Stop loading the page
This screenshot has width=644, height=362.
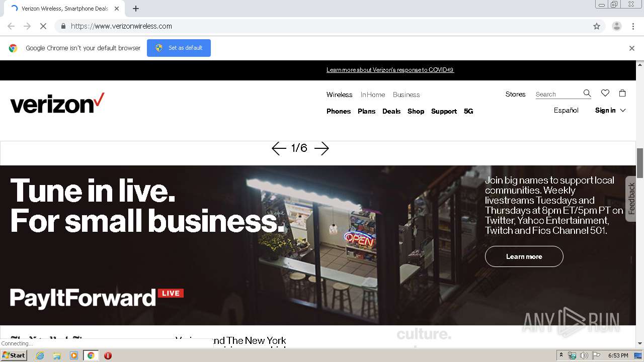43,26
